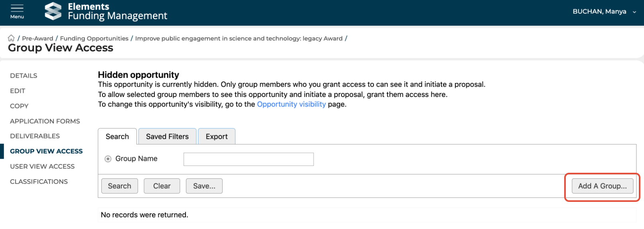
Task: Navigate to Pre-Award in breadcrumb
Action: [x=38, y=38]
